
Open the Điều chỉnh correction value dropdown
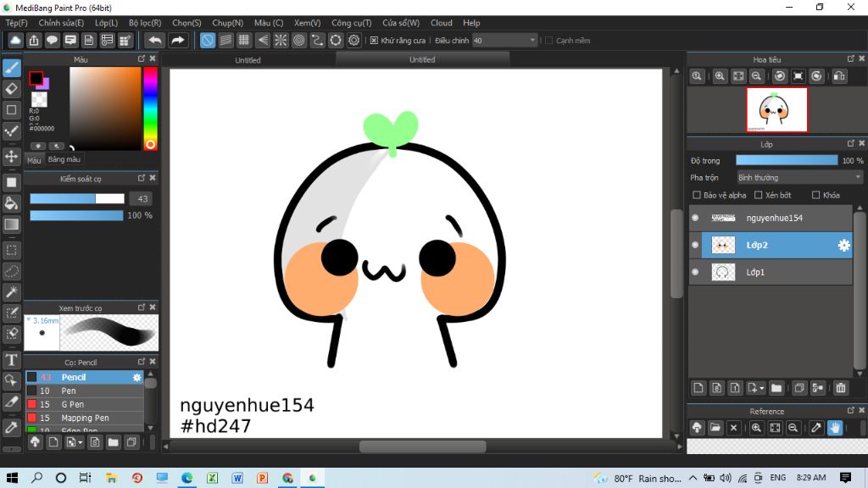pyautogui.click(x=504, y=41)
